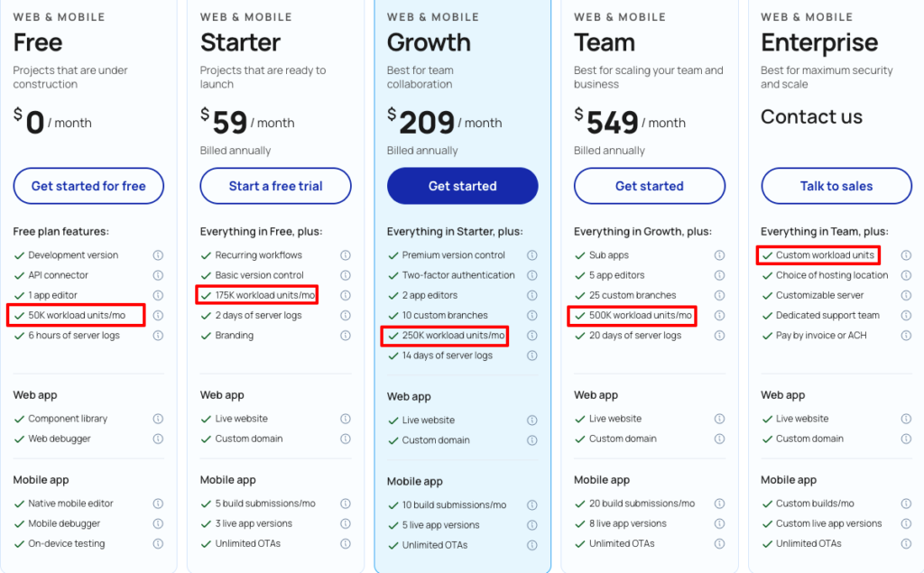Click info icon beside Free plan API connector
The image size is (924, 573).
[x=158, y=275]
